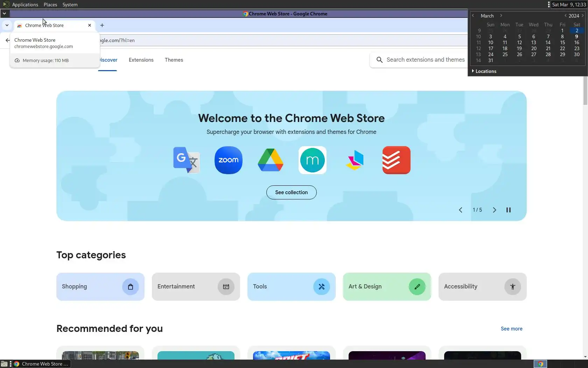Image resolution: width=588 pixels, height=368 pixels.
Task: Open the Accessibility category card
Action: tap(483, 287)
